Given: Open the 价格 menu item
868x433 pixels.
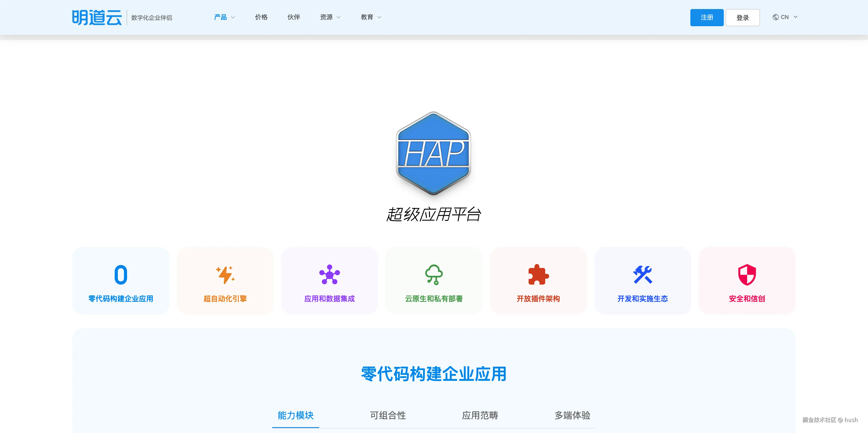Looking at the screenshot, I should click(261, 17).
